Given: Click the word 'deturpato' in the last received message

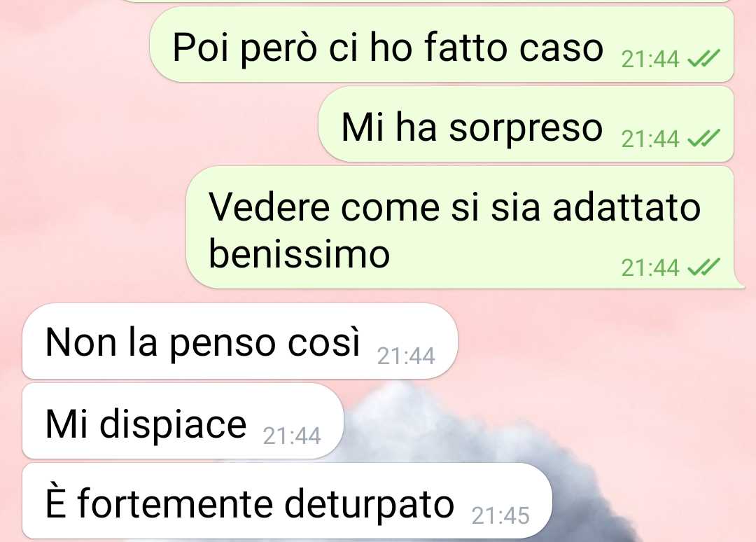Looking at the screenshot, I should point(369,504).
